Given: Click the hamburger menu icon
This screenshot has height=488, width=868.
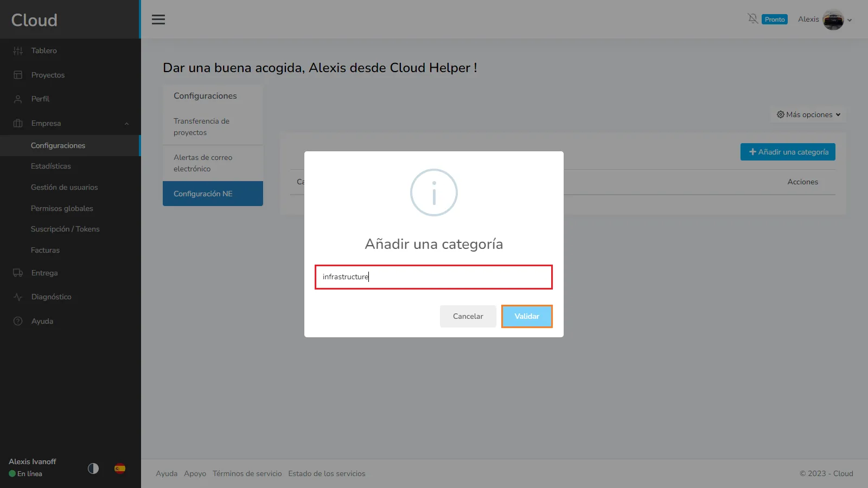Looking at the screenshot, I should tap(158, 20).
